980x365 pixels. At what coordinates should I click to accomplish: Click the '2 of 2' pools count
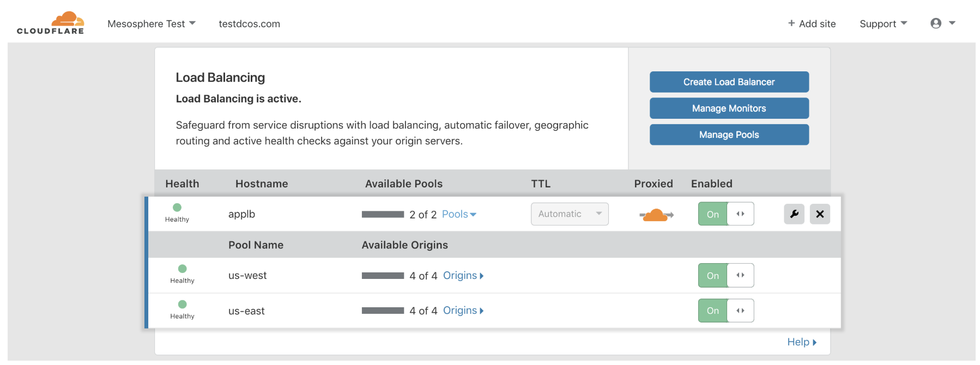click(x=423, y=215)
